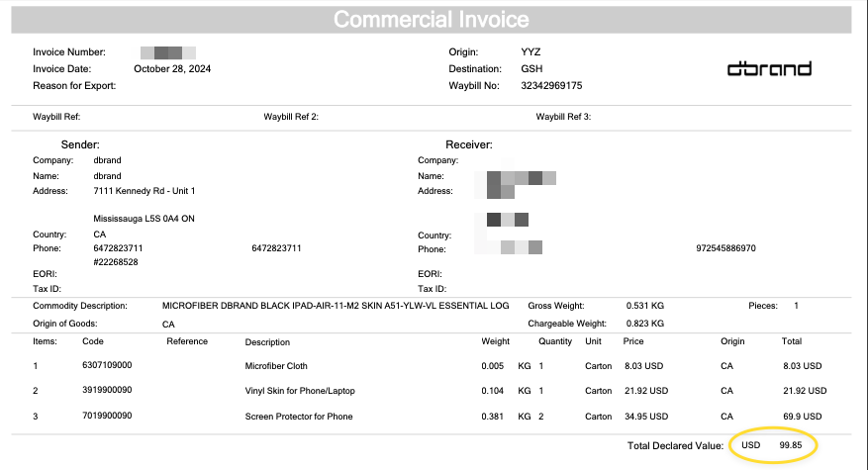Viewport: 868px width, 470px height.
Task: Click destination code GSH
Action: coord(531,68)
